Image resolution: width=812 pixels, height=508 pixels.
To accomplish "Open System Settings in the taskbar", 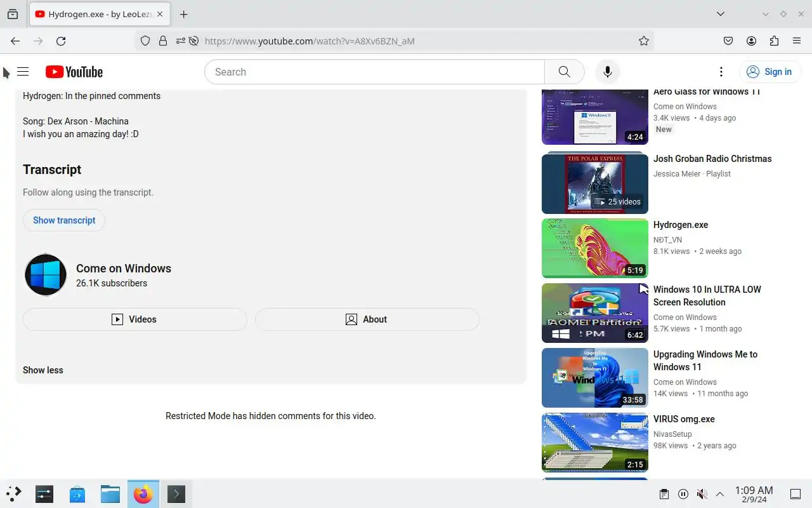I will click(x=44, y=493).
